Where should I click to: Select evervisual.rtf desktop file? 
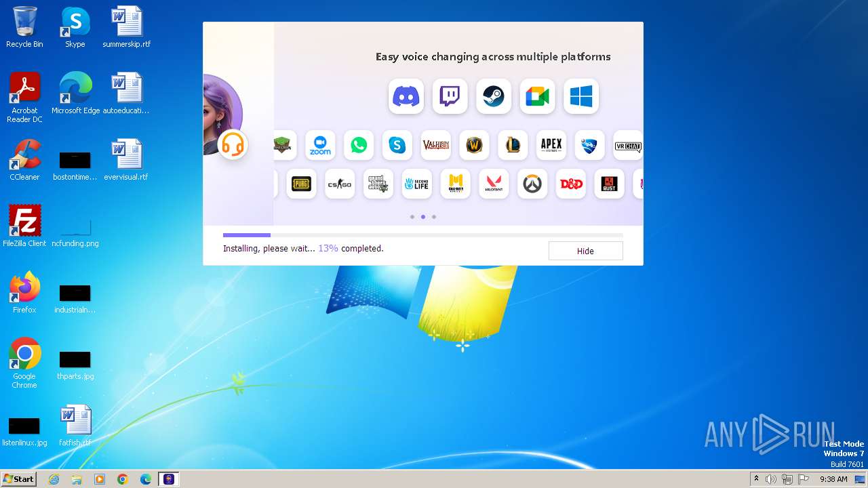tap(127, 160)
